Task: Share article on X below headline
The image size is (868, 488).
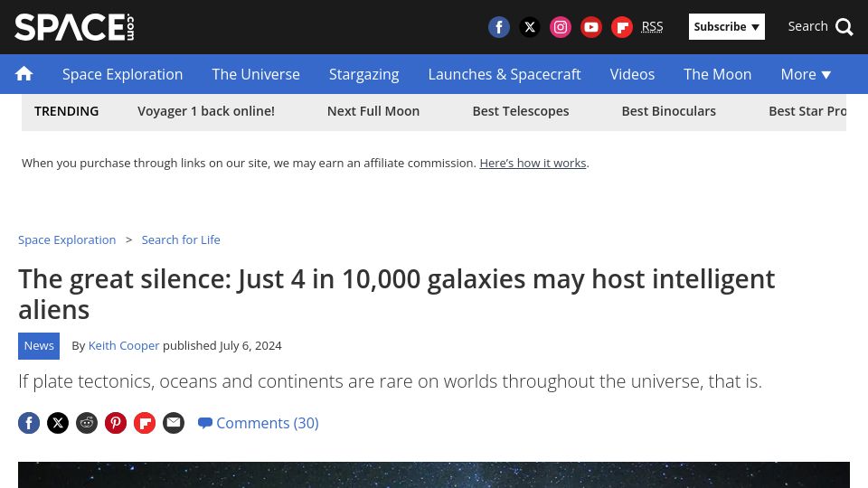Action: coord(58,423)
